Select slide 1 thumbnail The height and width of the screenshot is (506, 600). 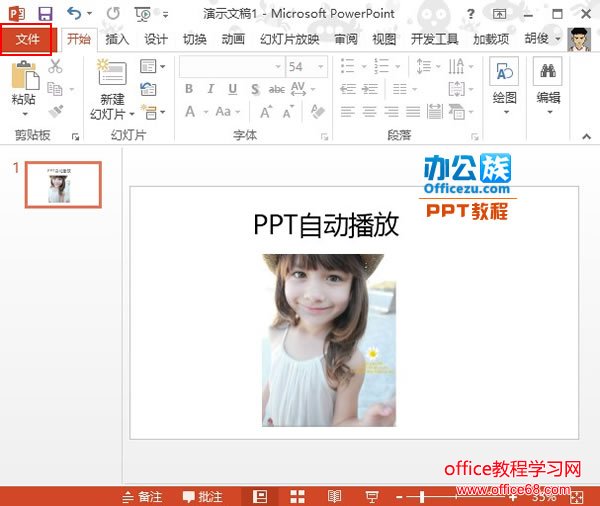[x=64, y=184]
